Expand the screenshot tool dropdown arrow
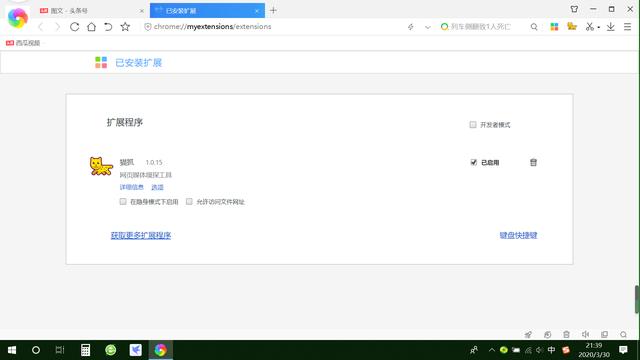 coord(598,27)
